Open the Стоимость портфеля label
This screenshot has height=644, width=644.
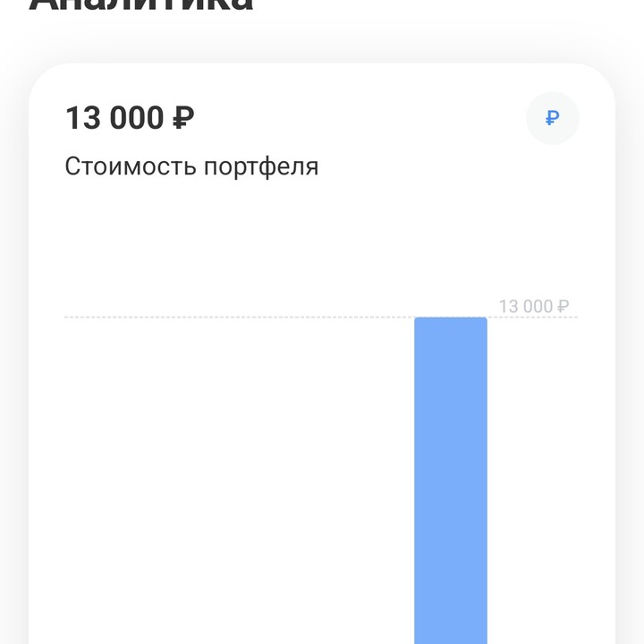tap(191, 166)
